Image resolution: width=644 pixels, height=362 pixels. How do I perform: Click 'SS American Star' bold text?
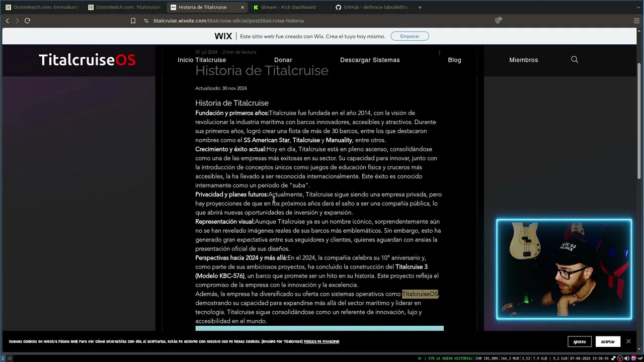[x=267, y=140]
